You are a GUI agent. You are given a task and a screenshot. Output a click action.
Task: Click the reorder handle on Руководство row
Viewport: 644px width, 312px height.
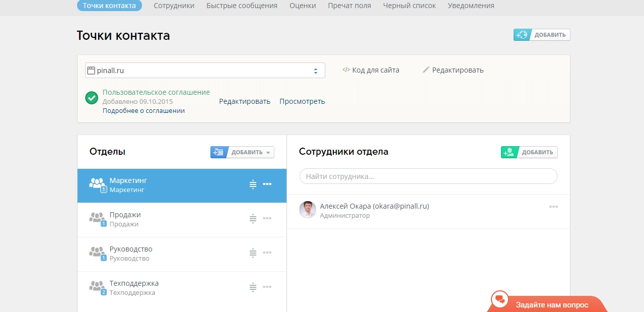tap(253, 253)
